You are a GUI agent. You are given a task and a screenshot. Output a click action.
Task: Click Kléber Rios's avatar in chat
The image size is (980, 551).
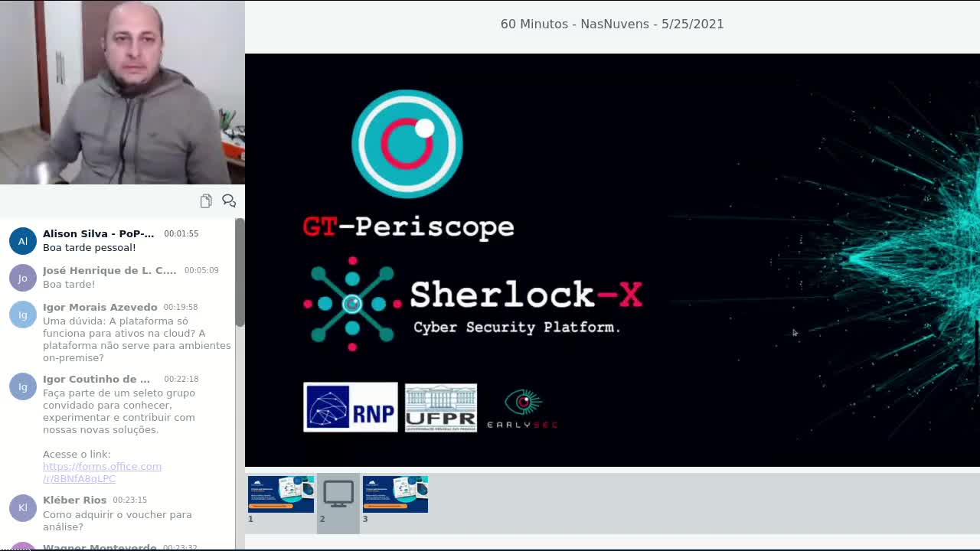[23, 507]
